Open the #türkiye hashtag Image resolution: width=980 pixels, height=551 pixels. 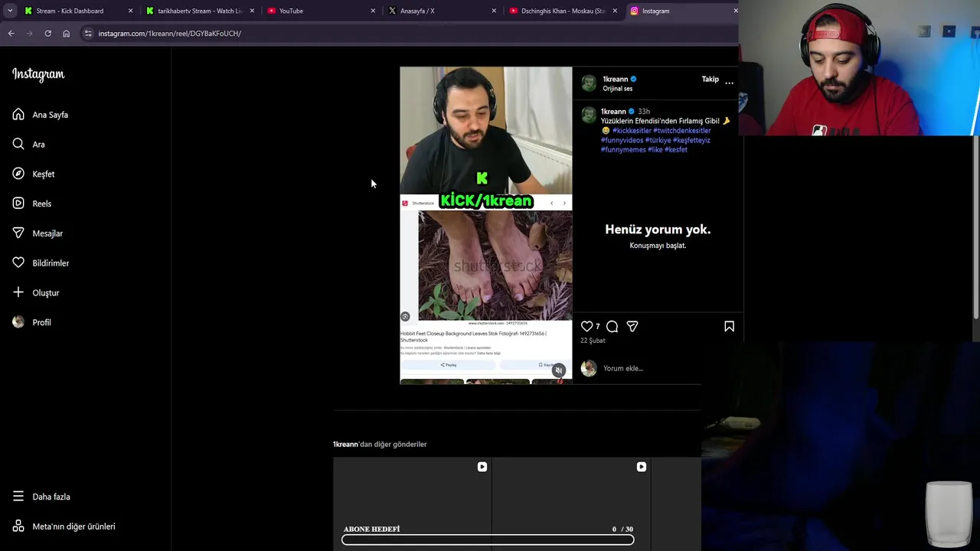pos(658,140)
